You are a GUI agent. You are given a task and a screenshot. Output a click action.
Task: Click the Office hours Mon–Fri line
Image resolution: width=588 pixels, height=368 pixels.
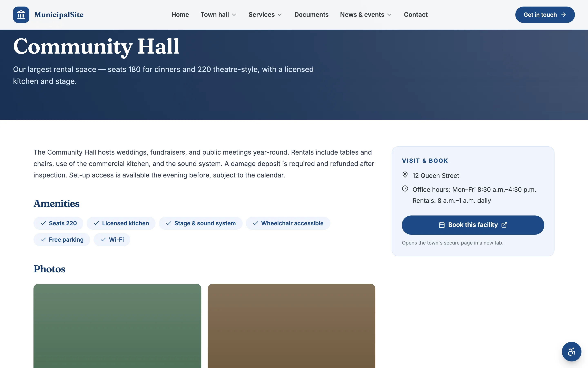[474, 189]
